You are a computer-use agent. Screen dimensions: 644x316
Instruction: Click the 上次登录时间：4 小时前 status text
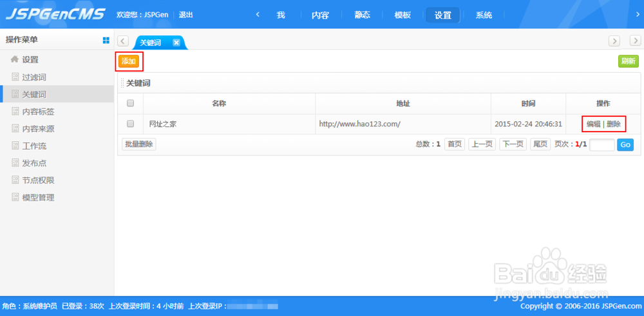(146, 306)
